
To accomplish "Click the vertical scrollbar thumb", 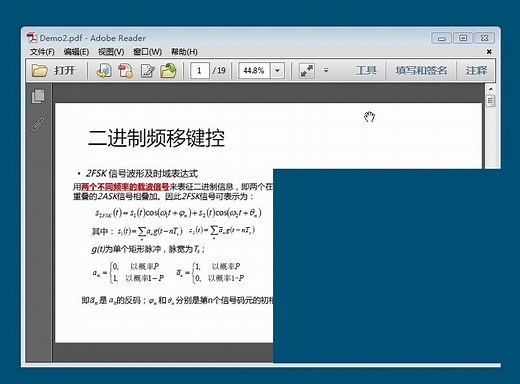I will click(490, 101).
